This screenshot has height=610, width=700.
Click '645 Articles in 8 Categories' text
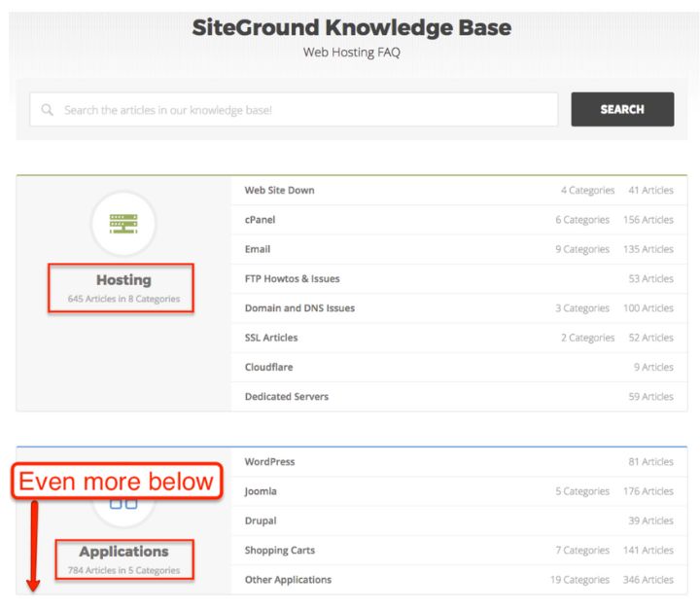click(x=123, y=299)
